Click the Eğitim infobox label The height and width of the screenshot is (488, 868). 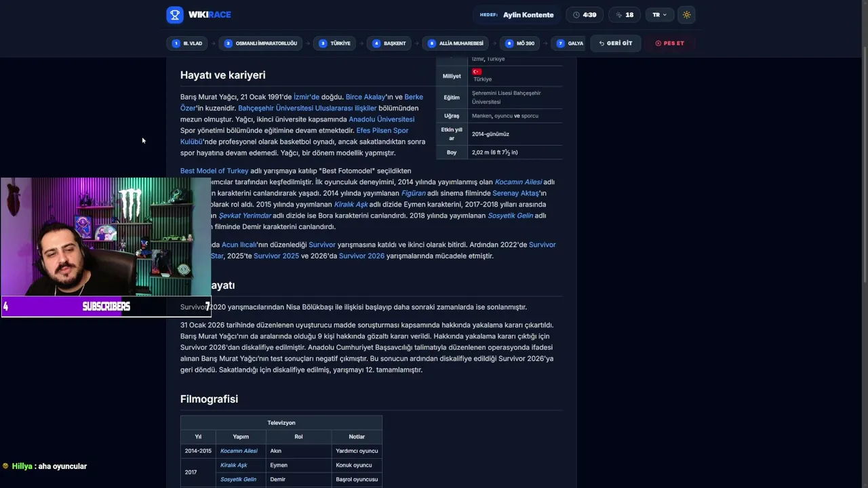pyautogui.click(x=452, y=98)
